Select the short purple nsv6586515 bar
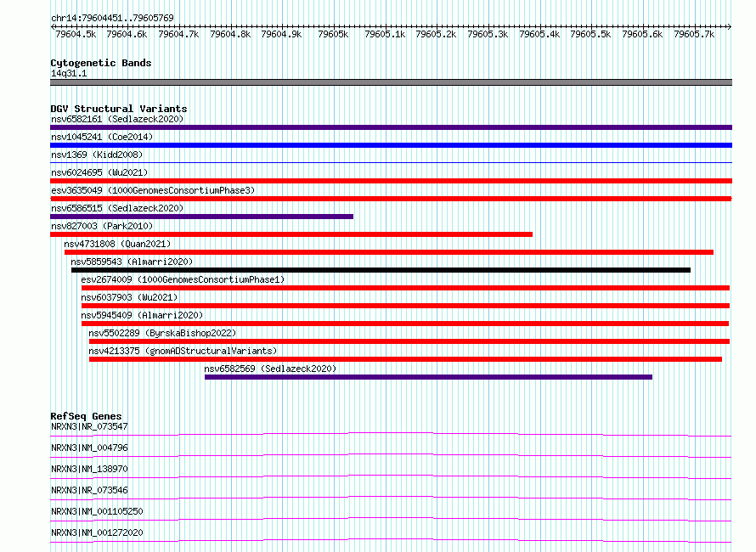Viewport: 756px width, 552px height. click(201, 217)
